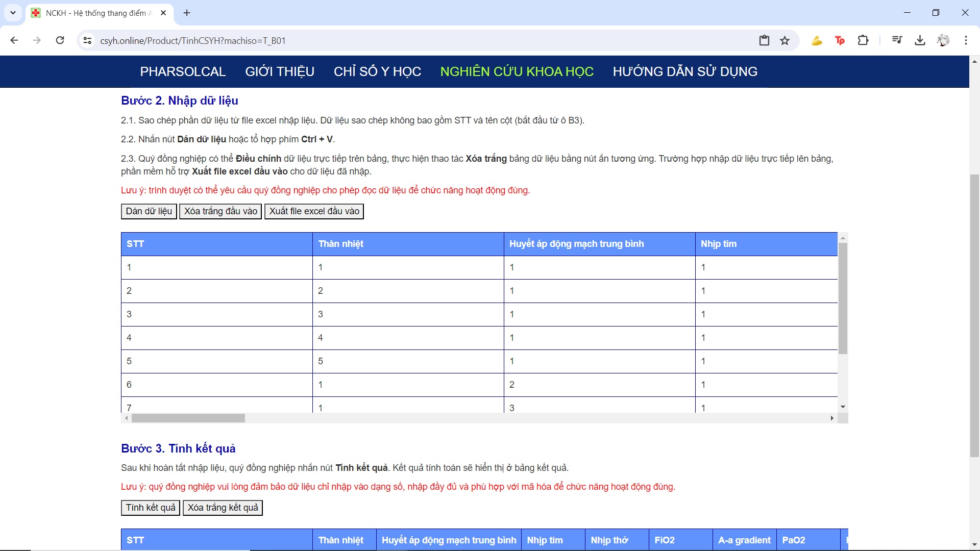Screen dimensions: 980x551
Task: Click Huyết áp động mạch trung bình input header
Action: coord(600,244)
